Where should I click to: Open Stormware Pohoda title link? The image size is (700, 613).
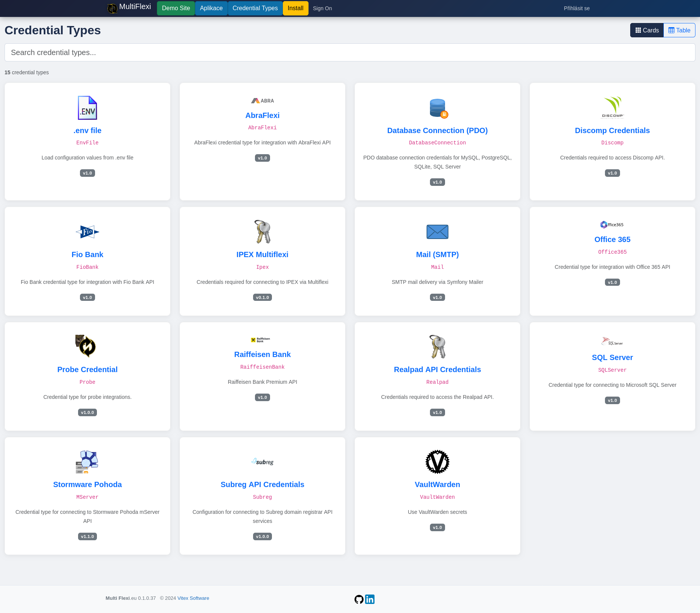(87, 484)
